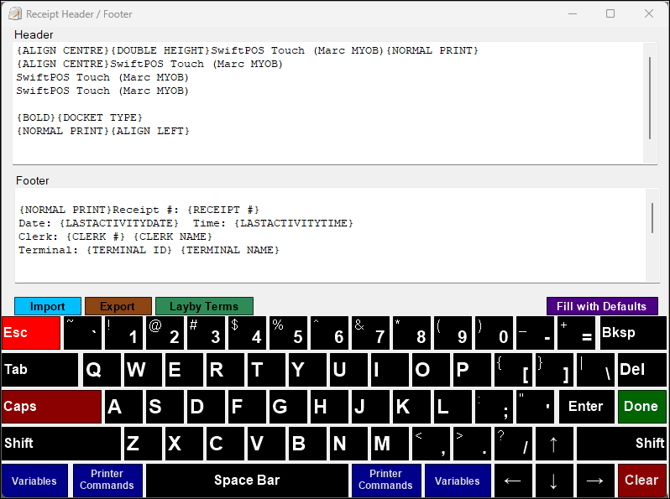Tap the left bracket / brace key
This screenshot has height=499, width=670.
(x=513, y=370)
